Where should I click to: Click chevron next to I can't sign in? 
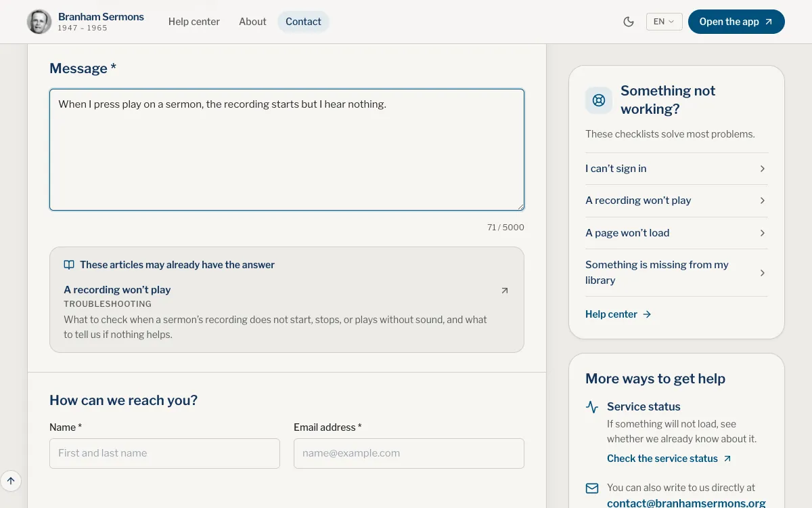coord(763,169)
